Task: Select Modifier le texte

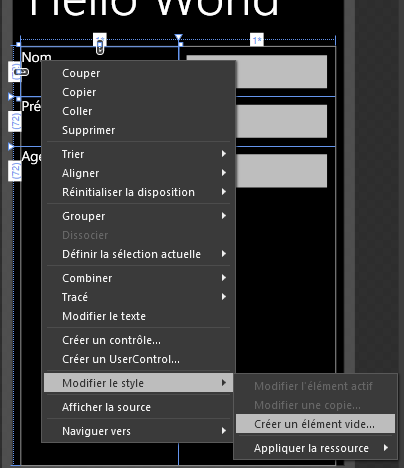Action: 138,316
